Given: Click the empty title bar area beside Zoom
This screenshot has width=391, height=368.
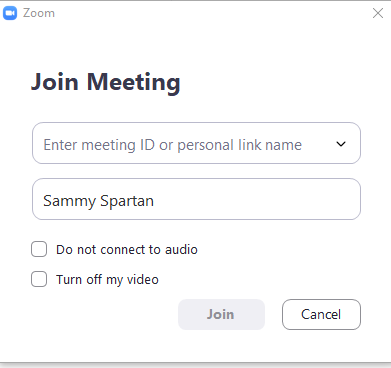Looking at the screenshot, I should 213,13.
